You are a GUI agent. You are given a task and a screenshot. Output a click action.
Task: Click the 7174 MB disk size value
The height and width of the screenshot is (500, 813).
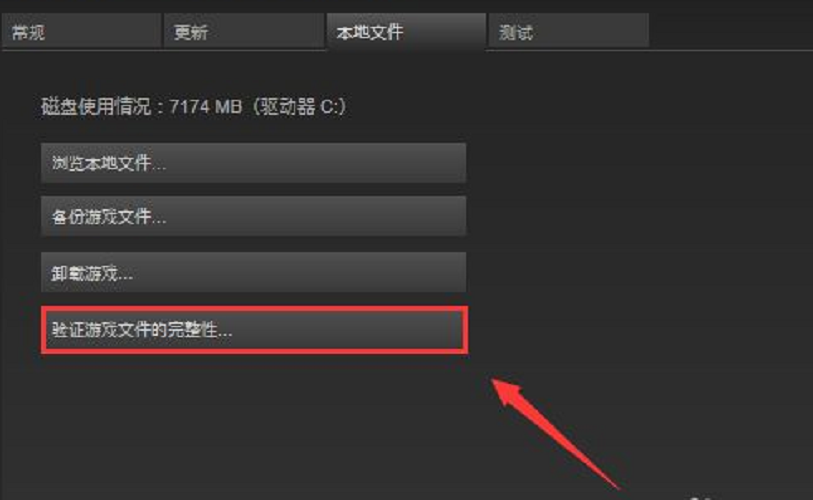206,107
